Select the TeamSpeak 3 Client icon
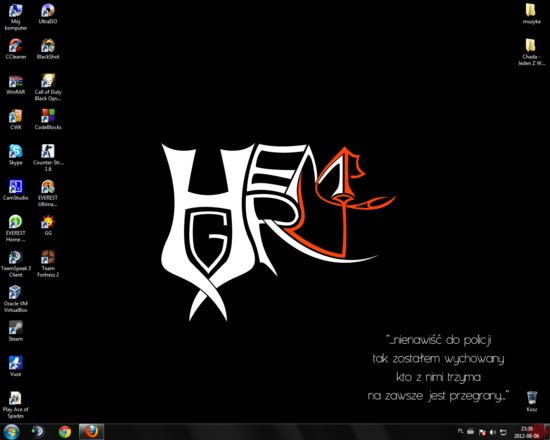The height and width of the screenshot is (440, 550). (x=15, y=264)
